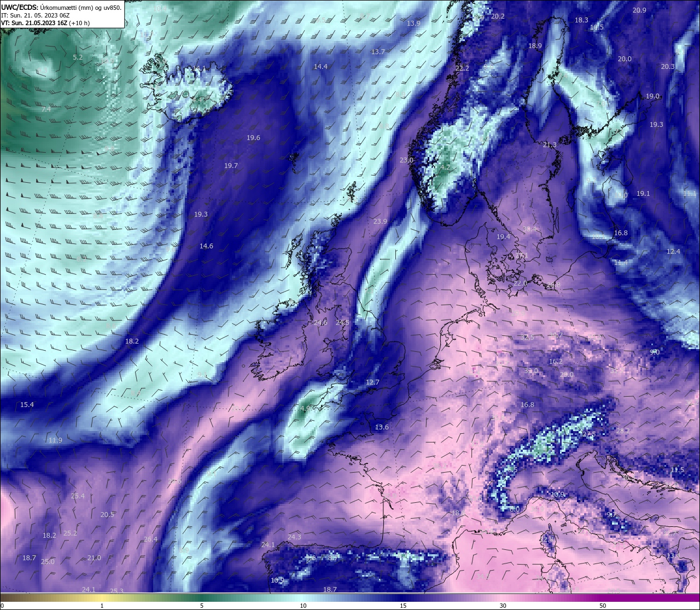The height and width of the screenshot is (610, 700).
Task: Click the 20.0 value on the map
Action: point(625,59)
